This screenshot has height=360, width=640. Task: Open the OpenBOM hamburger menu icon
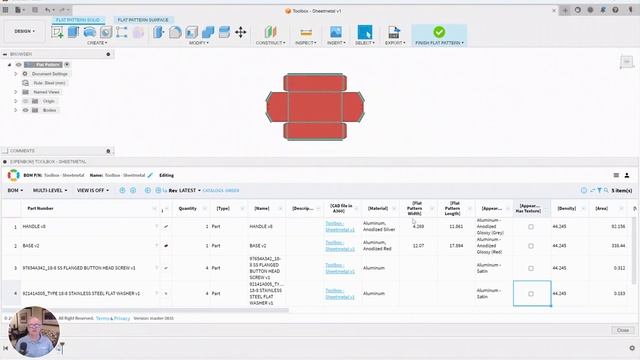[x=616, y=176]
